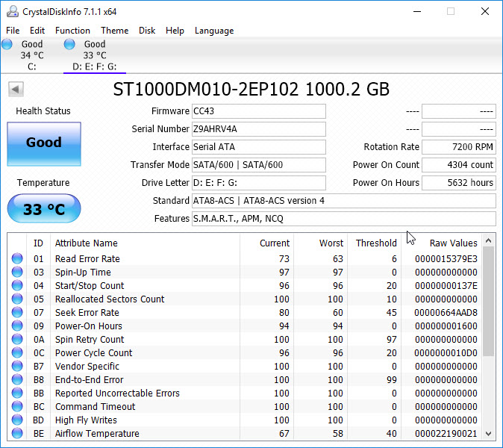Click the Worst column header
503x448 pixels.
click(320, 243)
